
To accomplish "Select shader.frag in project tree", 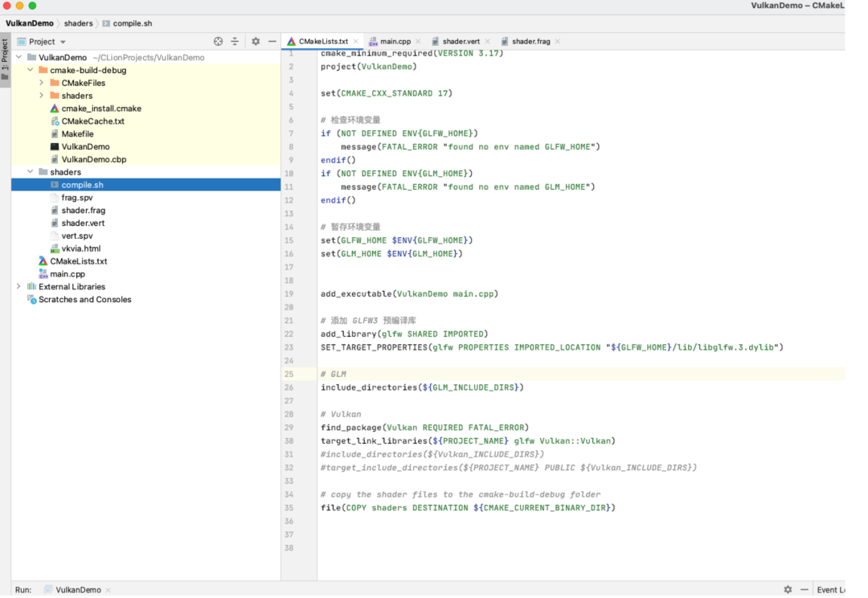I will 83,211.
